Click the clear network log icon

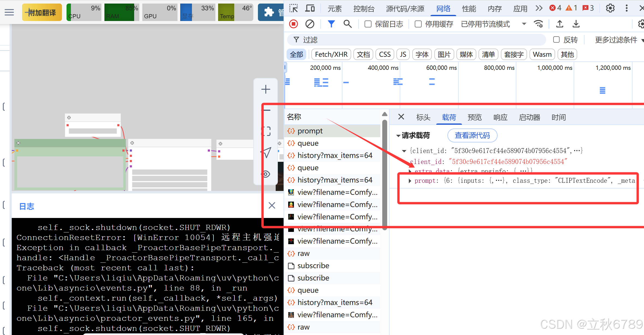[x=309, y=24]
